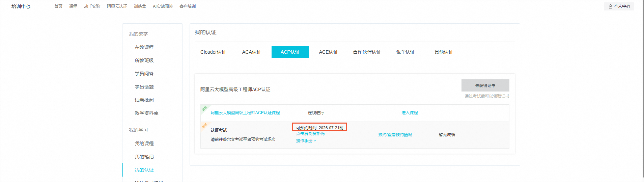
Task: Select 学员问答 in the sidebar
Action: 144,74
